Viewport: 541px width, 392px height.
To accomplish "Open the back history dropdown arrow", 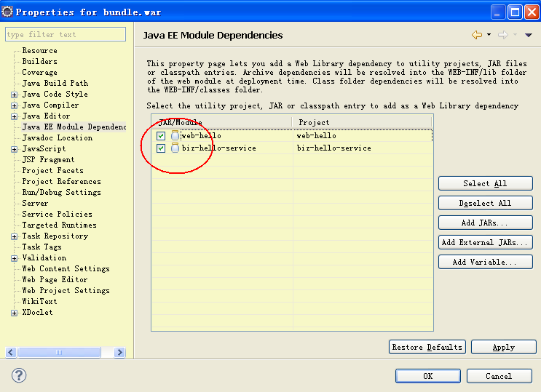I will point(489,34).
